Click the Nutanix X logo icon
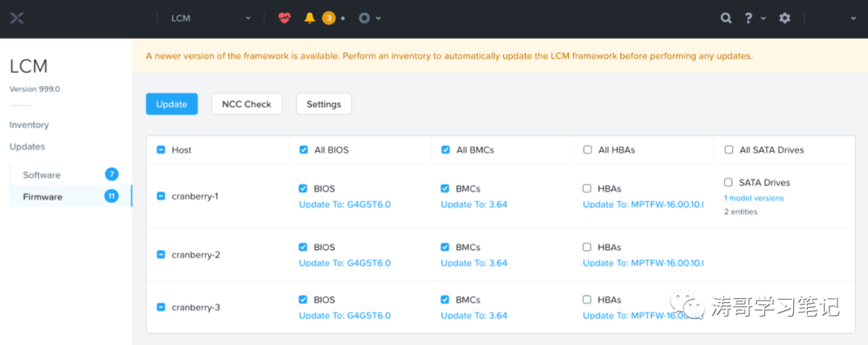868x345 pixels. tap(17, 18)
